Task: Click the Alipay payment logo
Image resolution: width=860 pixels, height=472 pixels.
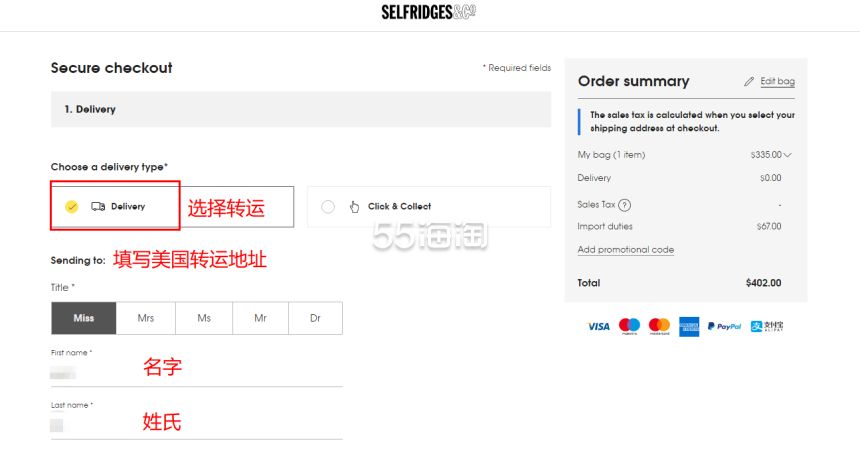Action: (x=767, y=327)
